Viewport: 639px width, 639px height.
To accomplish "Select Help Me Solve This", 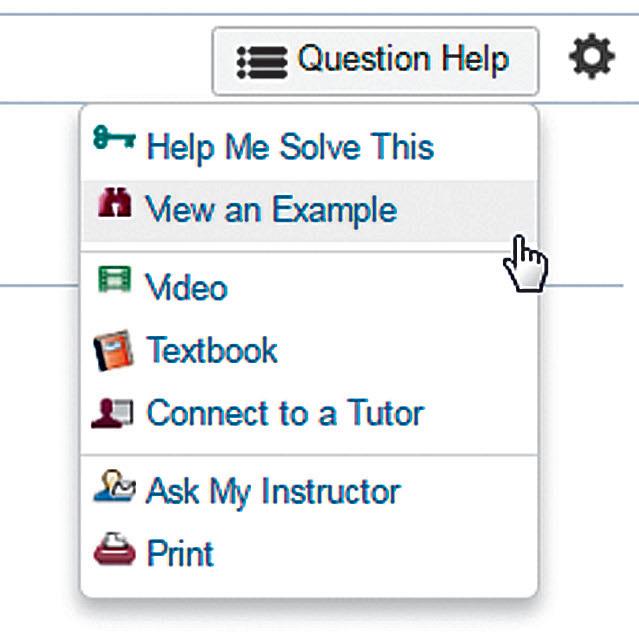I will click(x=289, y=147).
